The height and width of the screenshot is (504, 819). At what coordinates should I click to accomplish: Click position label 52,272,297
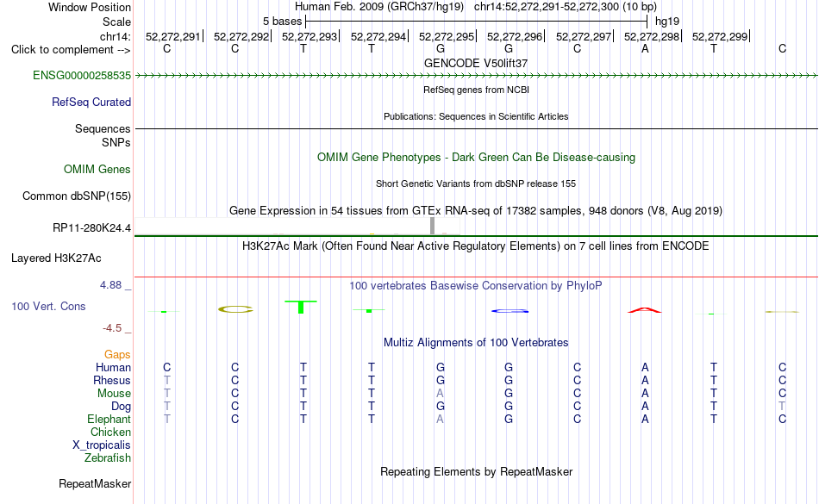(584, 36)
